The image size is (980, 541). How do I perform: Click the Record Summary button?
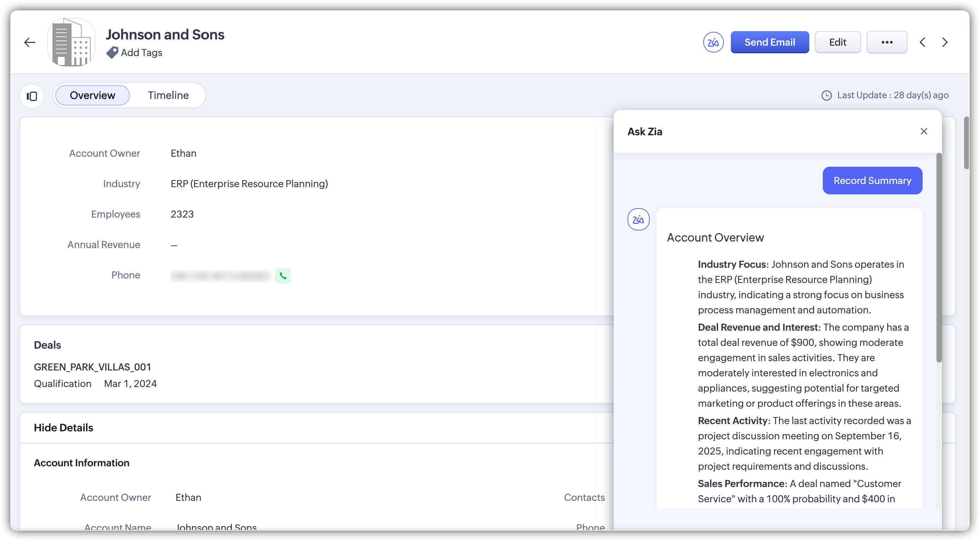(872, 181)
